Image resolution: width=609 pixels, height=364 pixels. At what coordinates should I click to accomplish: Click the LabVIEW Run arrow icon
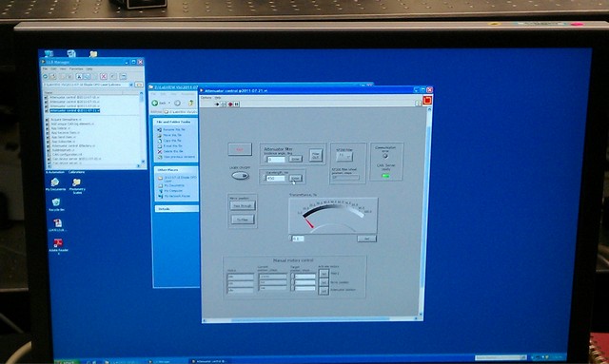pos(217,104)
